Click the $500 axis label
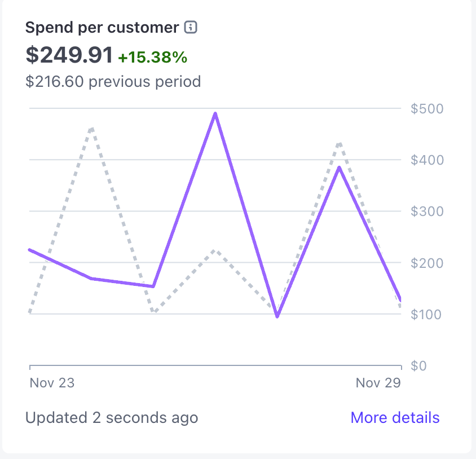476x459 pixels. click(x=427, y=108)
